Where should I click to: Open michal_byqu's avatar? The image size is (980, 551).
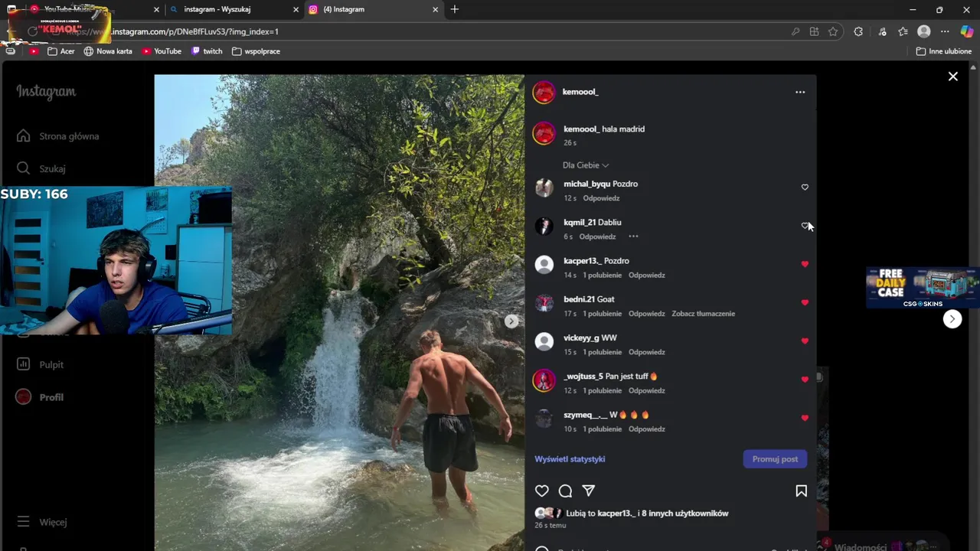544,188
